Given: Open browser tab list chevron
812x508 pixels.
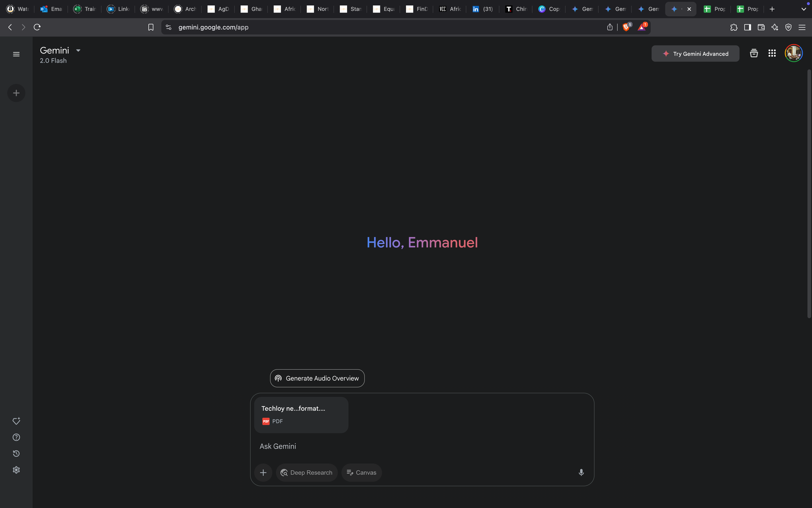Looking at the screenshot, I should coord(803,9).
